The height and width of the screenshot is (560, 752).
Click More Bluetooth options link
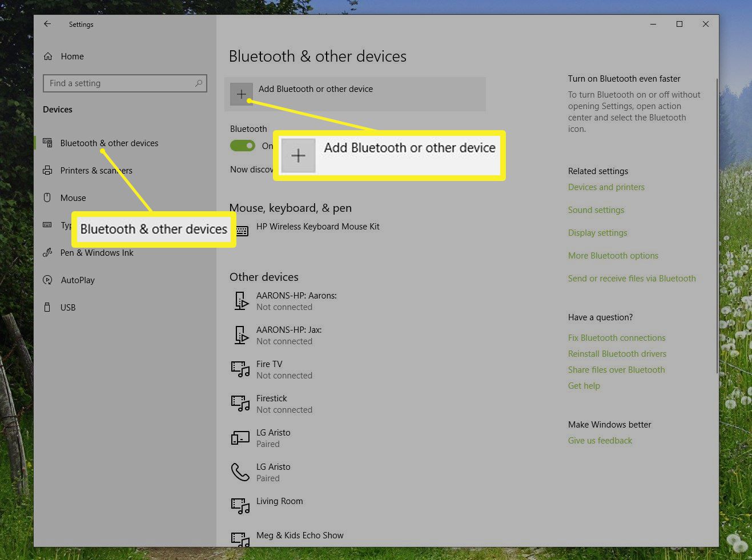[x=613, y=256]
